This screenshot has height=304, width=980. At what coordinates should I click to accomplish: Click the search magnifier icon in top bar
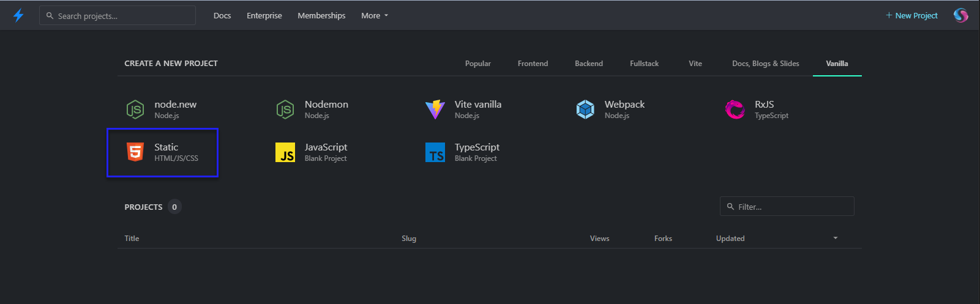(x=50, y=16)
